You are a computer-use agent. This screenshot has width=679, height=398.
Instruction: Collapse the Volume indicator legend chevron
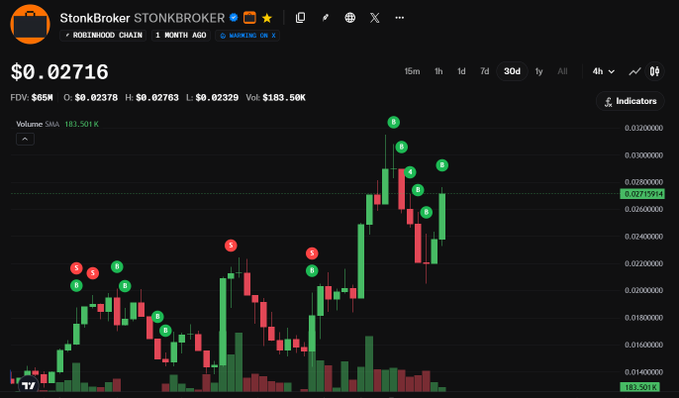25,139
